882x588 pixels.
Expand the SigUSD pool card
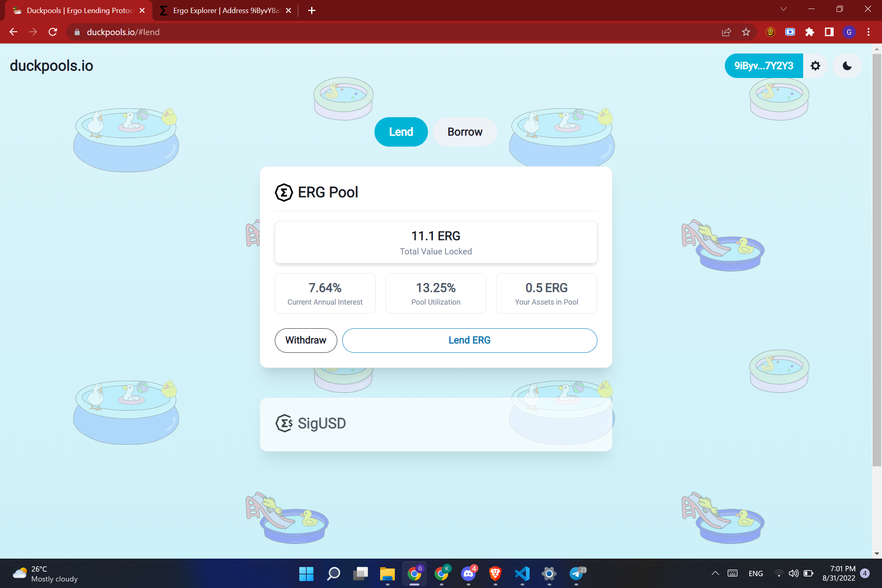coord(436,424)
